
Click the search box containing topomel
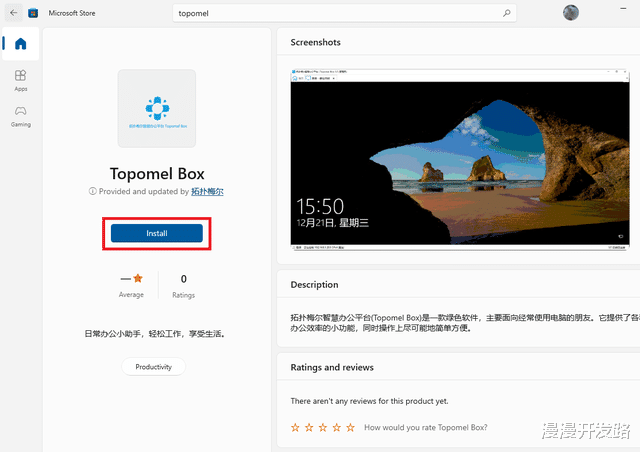coord(344,13)
